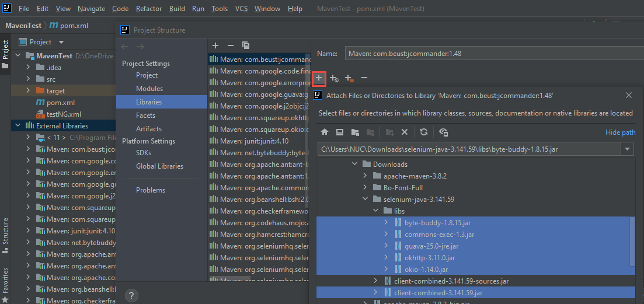
Task: Open the VCS menu
Action: click(x=242, y=9)
